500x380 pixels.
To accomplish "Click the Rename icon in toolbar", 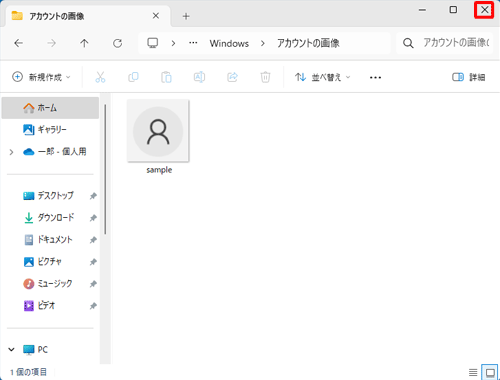I will 199,77.
